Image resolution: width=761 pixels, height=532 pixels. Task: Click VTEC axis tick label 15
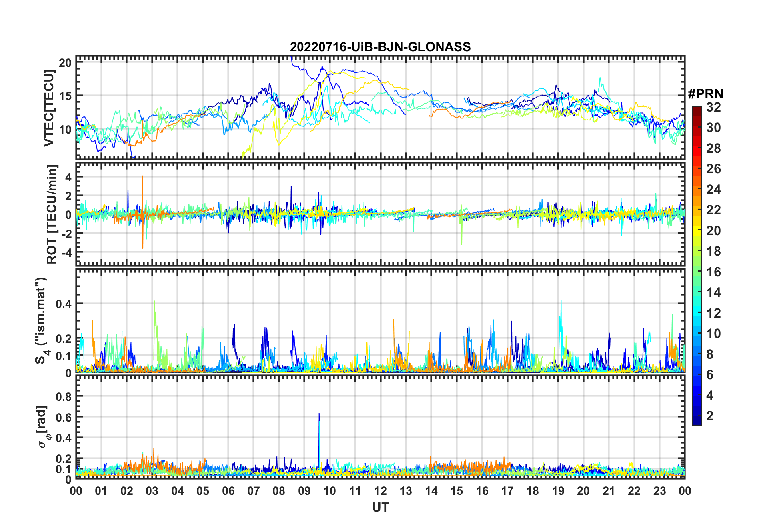pos(66,96)
